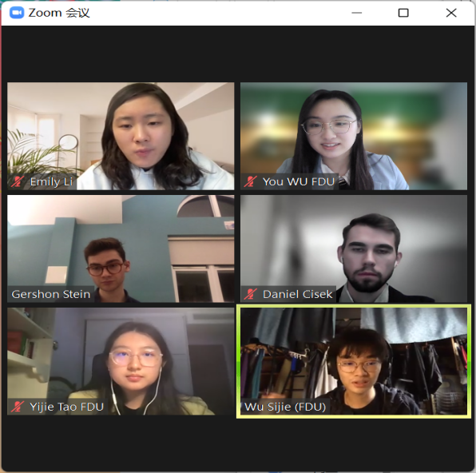Select Wu Sijie's highlighted speaker tile

coord(354,361)
